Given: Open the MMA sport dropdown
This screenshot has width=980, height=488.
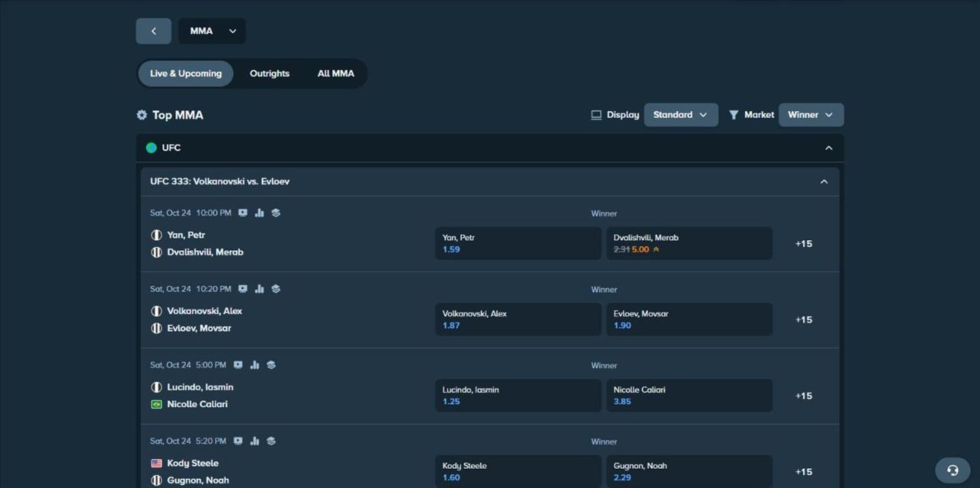Looking at the screenshot, I should [212, 31].
